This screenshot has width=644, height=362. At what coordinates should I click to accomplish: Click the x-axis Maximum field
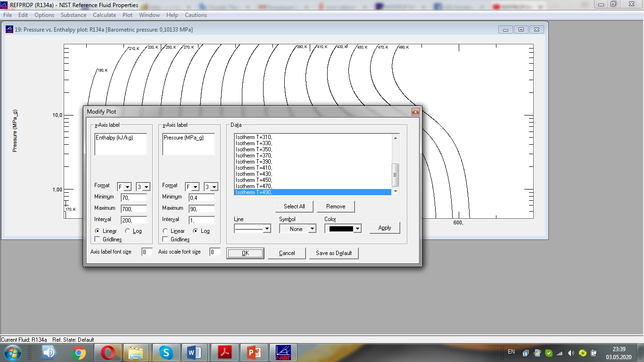coord(134,209)
